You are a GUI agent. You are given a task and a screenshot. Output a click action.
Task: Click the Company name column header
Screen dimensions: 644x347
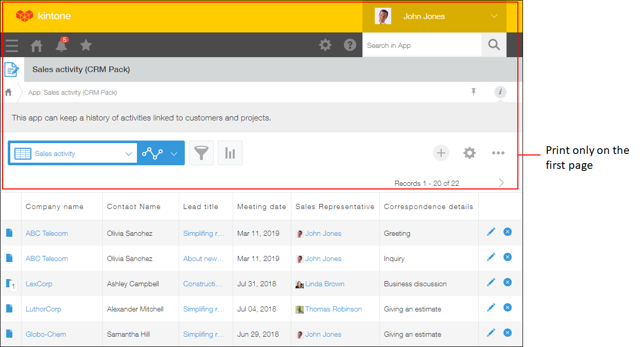pyautogui.click(x=55, y=206)
